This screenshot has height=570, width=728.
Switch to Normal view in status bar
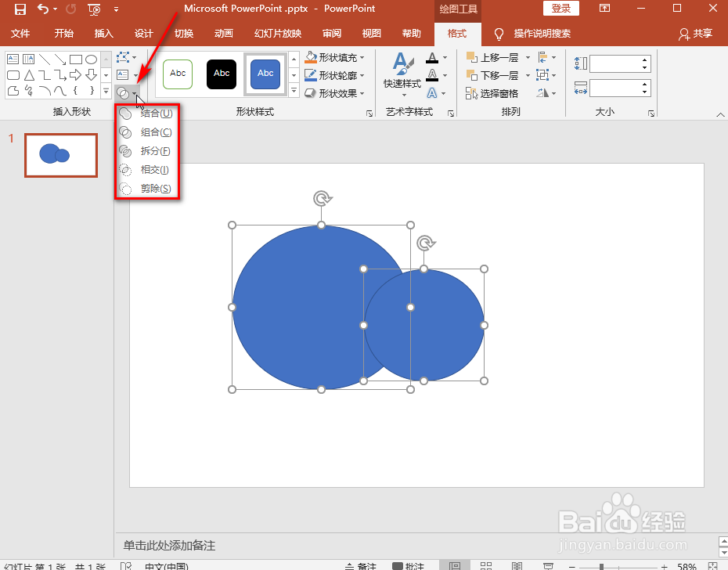click(455, 566)
